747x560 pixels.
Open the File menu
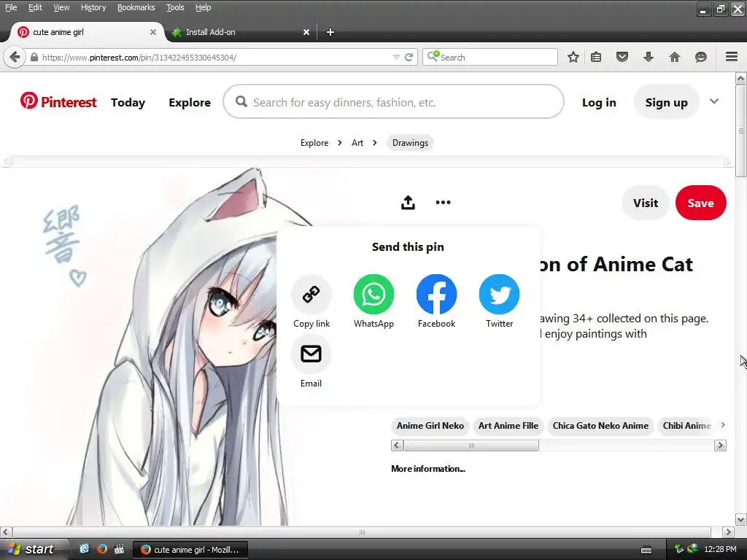tap(11, 7)
